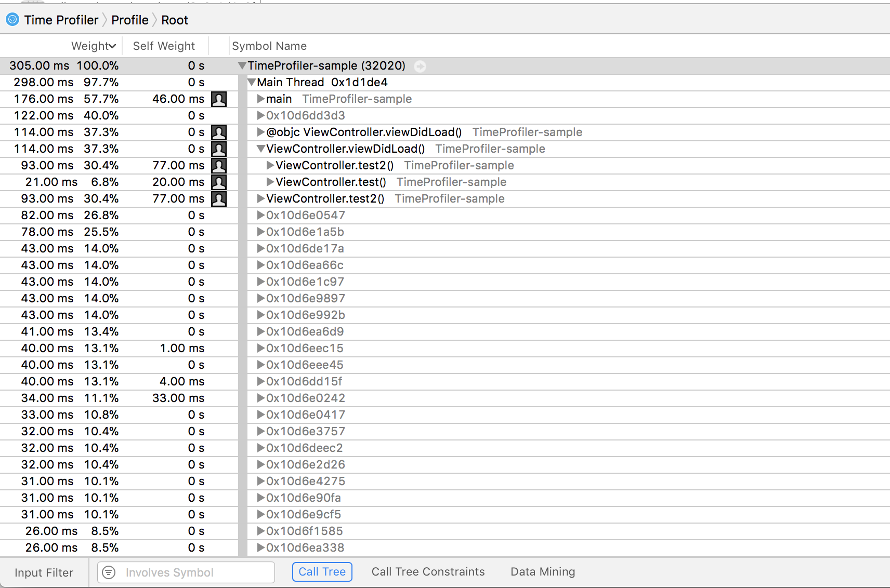The height and width of the screenshot is (588, 890).
Task: Click the magnifying glass in the Involves Symbol field
Action: [x=109, y=572]
